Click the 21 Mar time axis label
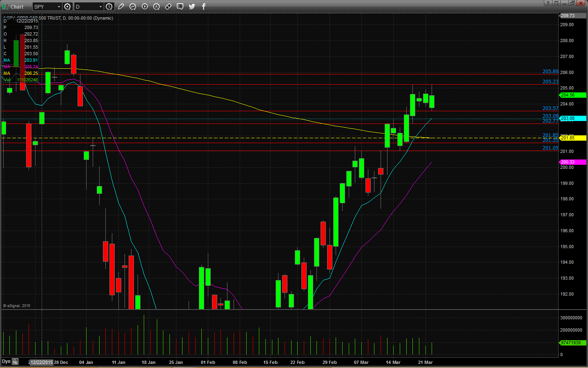Viewport: 588px width, 368px height. (x=425, y=362)
